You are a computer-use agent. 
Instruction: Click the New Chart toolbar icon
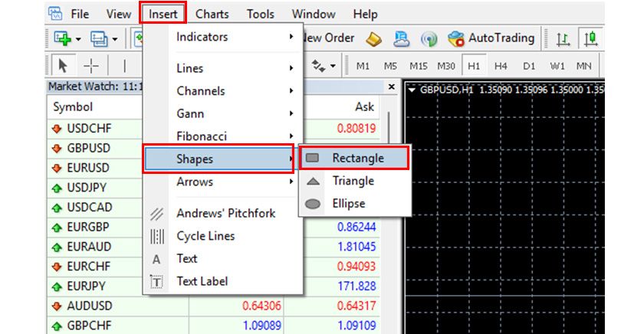click(61, 38)
